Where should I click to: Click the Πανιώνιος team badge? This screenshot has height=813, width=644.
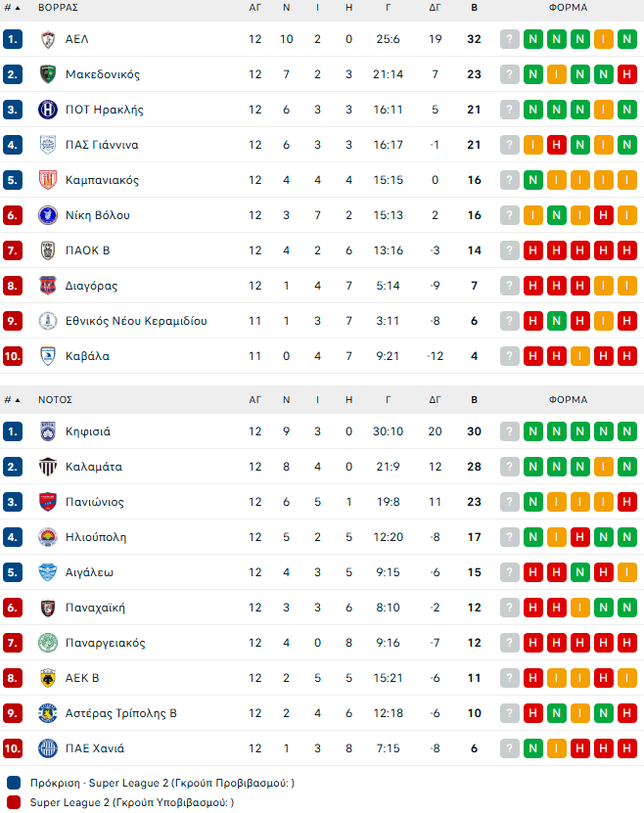47,502
